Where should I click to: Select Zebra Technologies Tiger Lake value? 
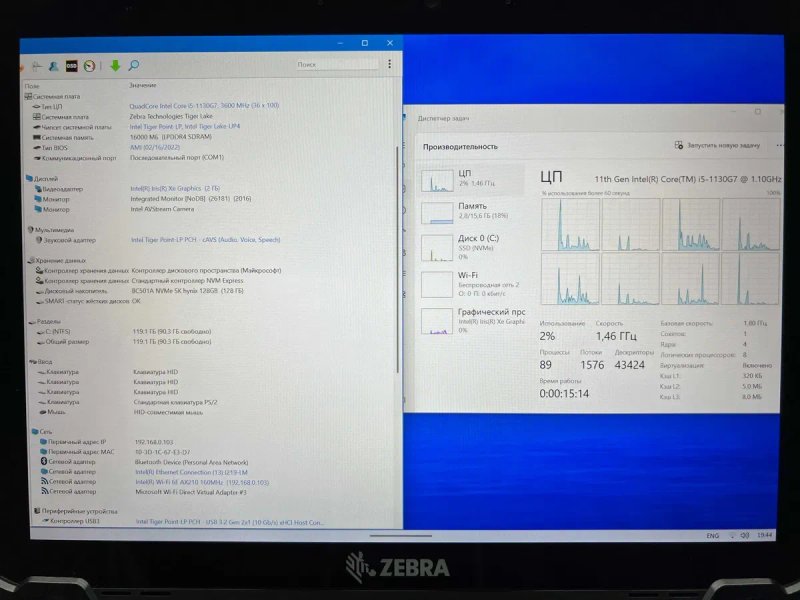point(171,116)
